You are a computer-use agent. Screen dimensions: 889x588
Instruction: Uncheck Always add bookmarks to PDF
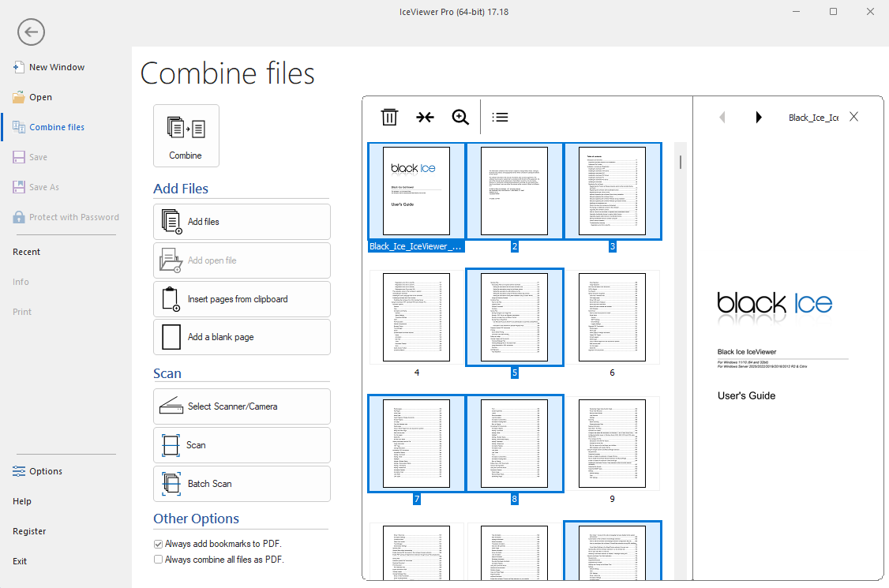click(158, 544)
